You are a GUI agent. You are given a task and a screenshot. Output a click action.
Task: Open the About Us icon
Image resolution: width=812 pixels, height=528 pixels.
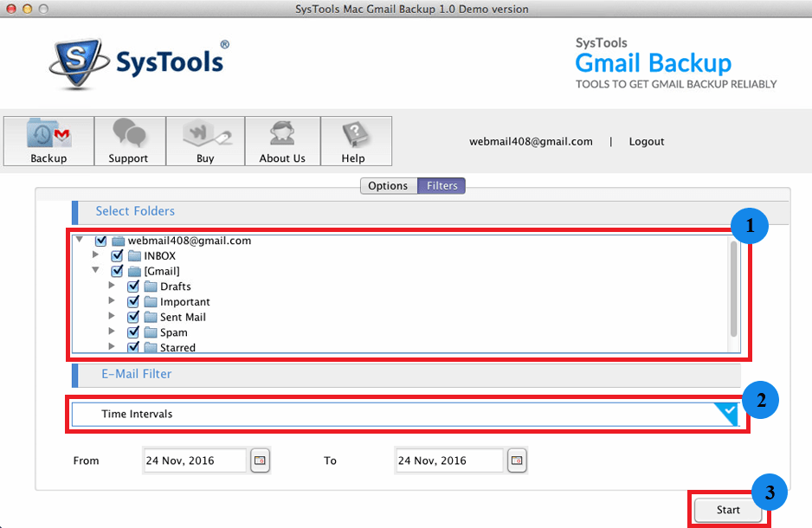click(282, 134)
